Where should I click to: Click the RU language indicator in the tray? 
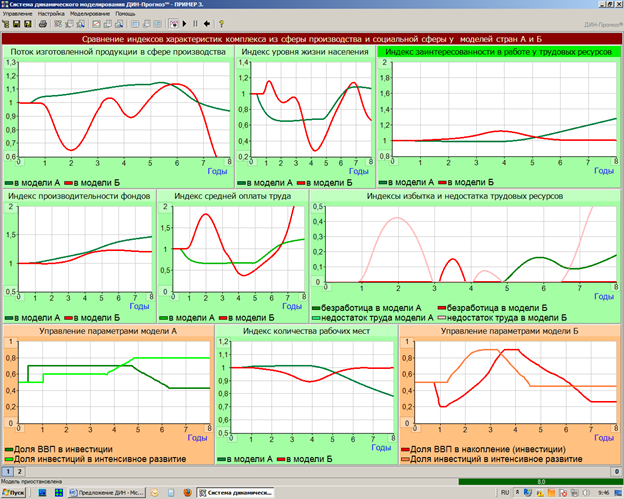tap(505, 492)
